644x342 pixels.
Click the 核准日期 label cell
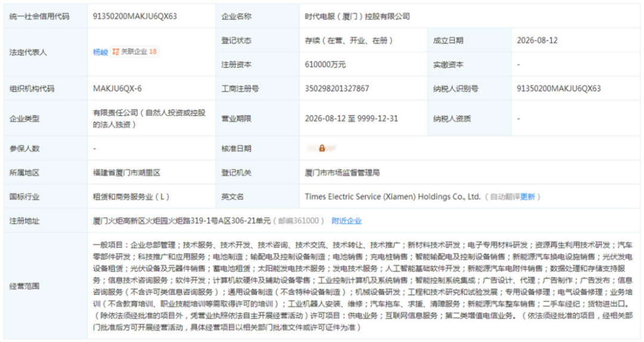(x=258, y=148)
